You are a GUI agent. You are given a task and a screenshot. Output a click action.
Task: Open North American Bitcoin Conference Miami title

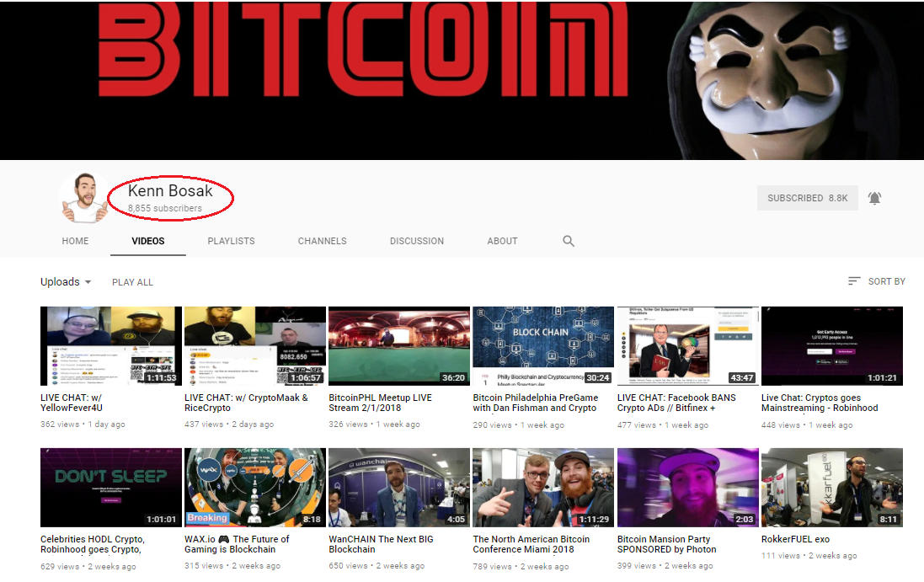click(x=531, y=544)
